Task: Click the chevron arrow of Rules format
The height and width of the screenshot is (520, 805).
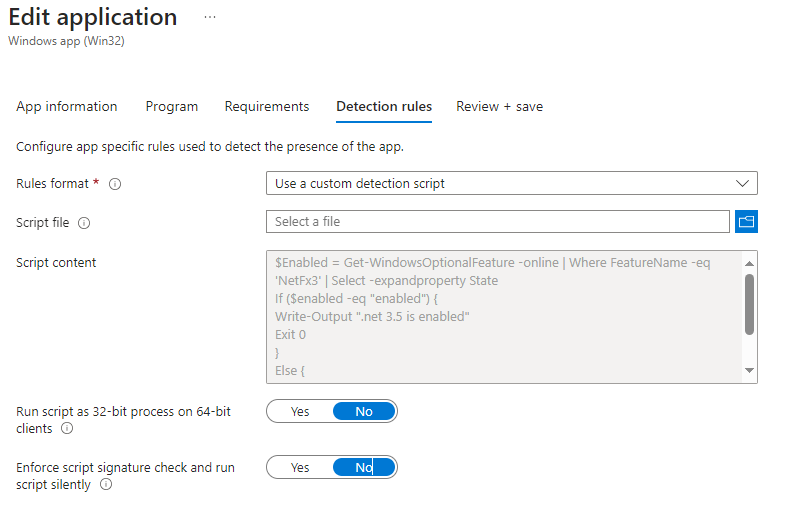Action: pos(742,184)
